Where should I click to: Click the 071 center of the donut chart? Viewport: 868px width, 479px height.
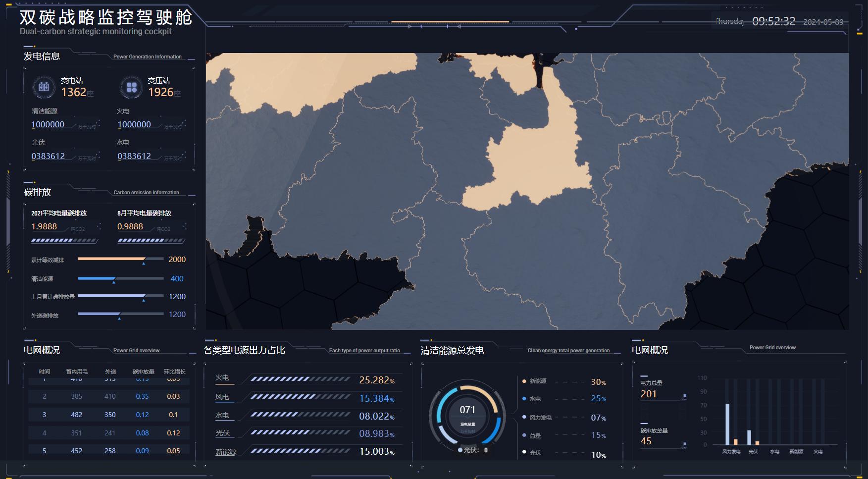[467, 410]
